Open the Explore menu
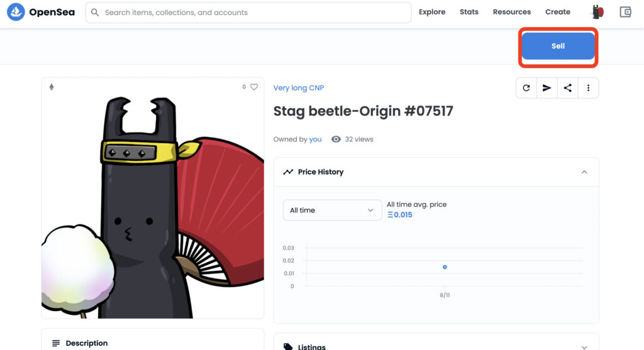 [x=432, y=12]
